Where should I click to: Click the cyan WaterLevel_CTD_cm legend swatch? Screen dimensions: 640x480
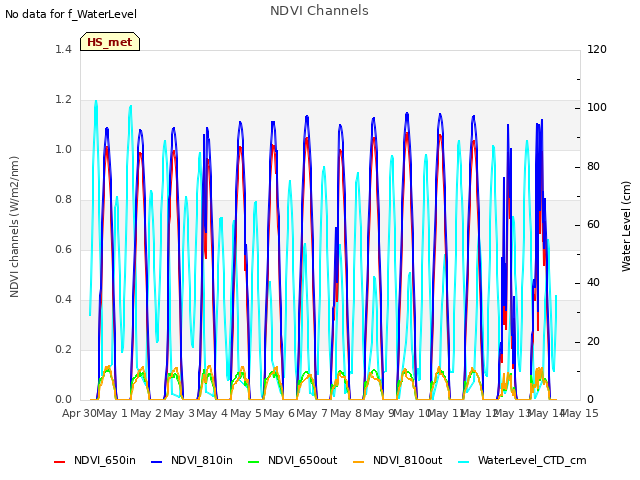464,462
